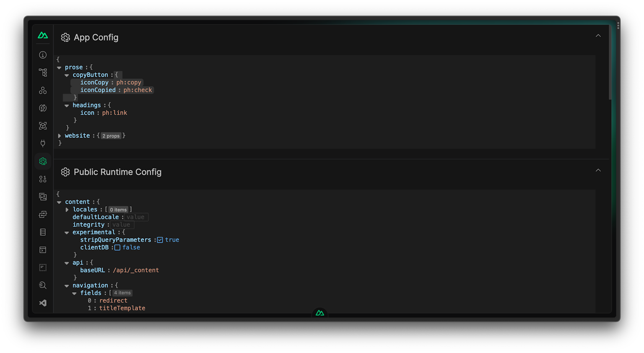The height and width of the screenshot is (353, 644).
Task: Expand the website node
Action: (60, 136)
